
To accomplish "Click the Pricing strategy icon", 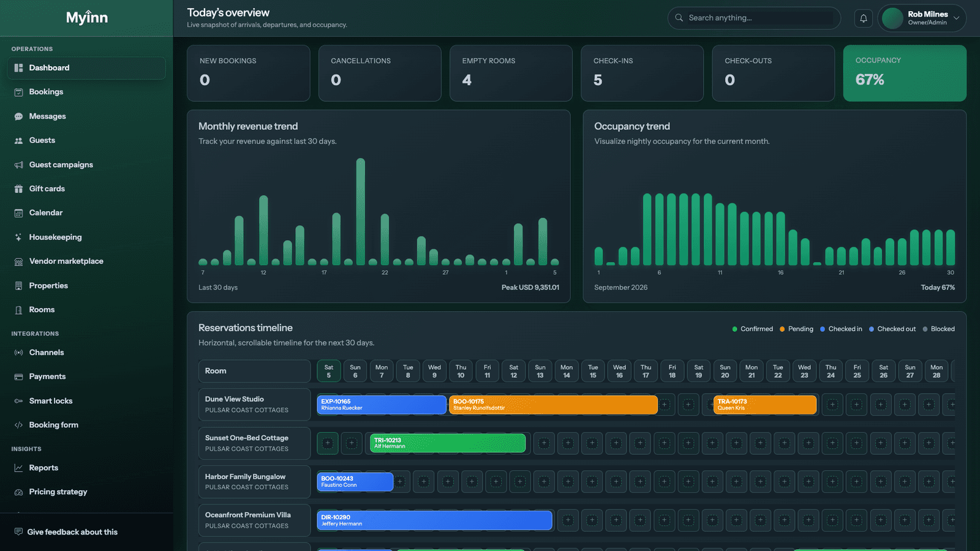I will tap(18, 492).
